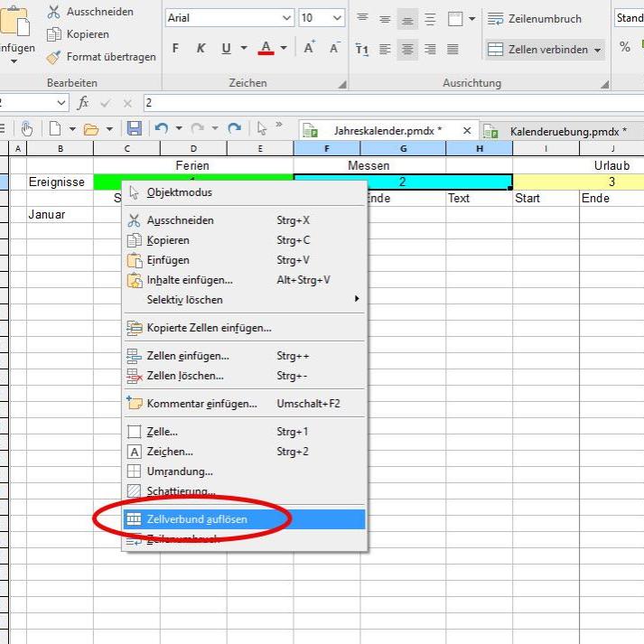The width and height of the screenshot is (644, 644).
Task: Click the save floppy disk icon
Action: click(x=134, y=129)
